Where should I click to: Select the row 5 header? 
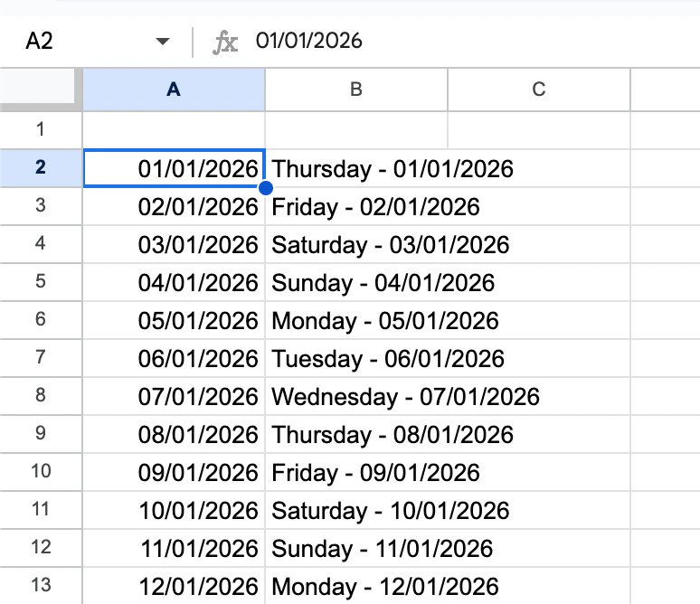coord(40,282)
